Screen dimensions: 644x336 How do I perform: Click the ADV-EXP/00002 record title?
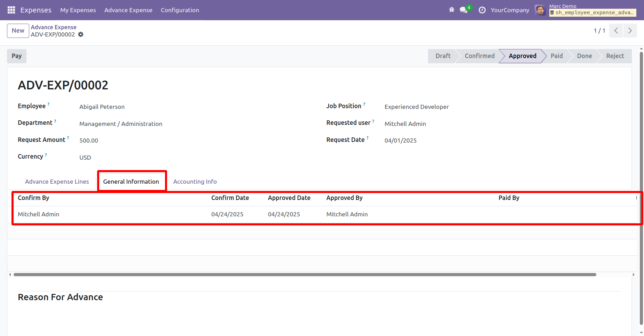click(63, 85)
